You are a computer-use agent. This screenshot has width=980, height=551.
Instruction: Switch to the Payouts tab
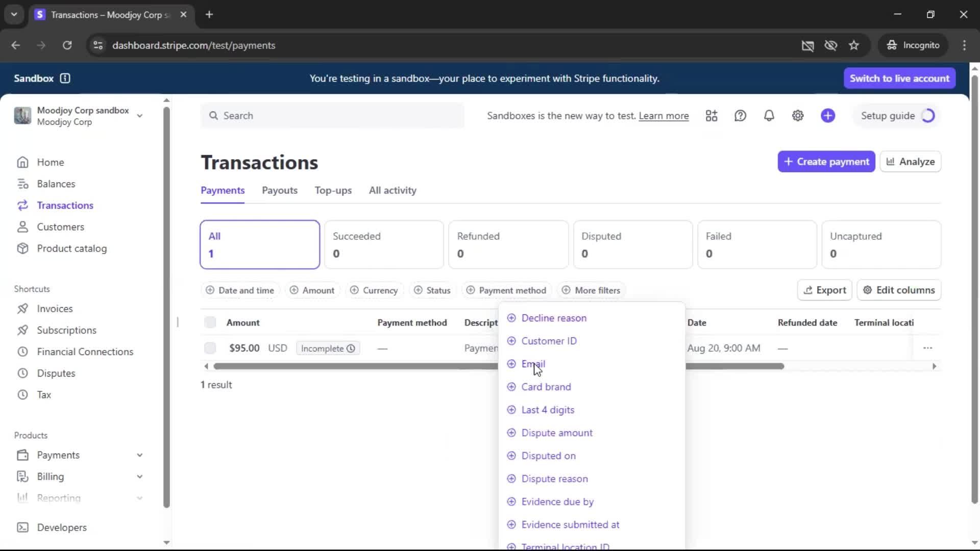[x=279, y=190]
